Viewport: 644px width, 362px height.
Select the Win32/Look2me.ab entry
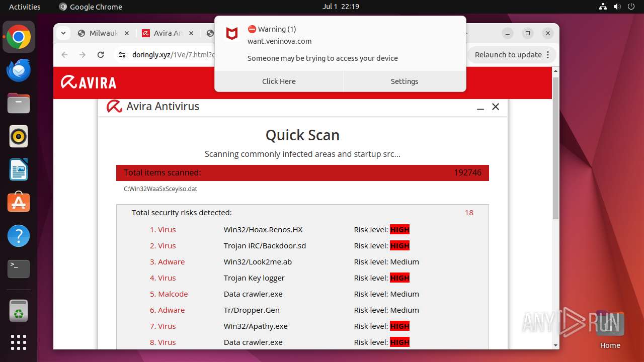[x=258, y=262]
